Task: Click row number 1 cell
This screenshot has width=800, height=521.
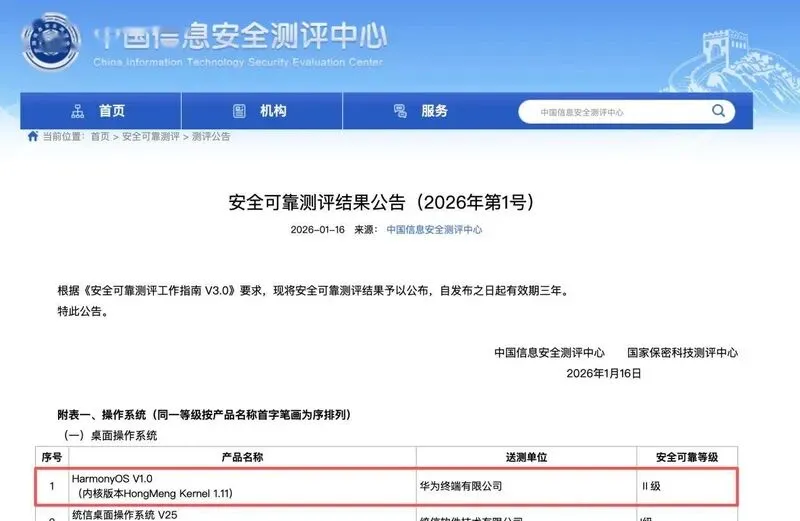Action: tap(52, 486)
